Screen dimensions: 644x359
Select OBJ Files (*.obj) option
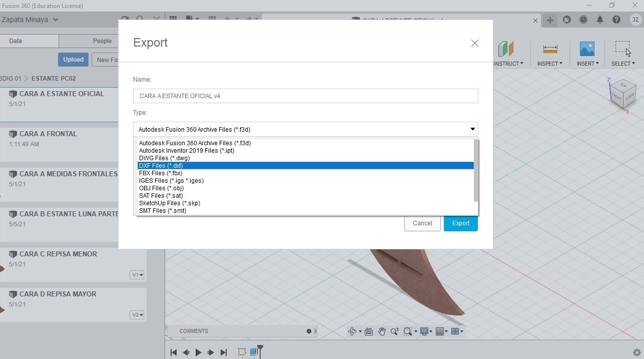[305, 188]
